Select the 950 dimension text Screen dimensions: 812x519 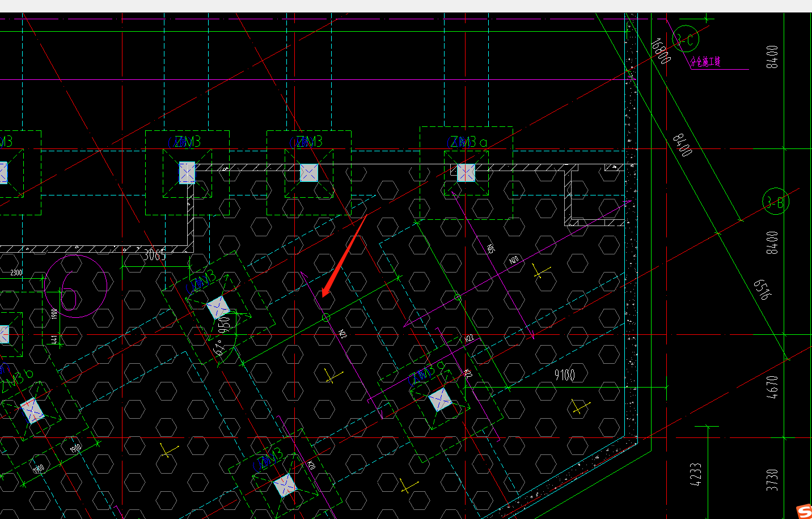pyautogui.click(x=225, y=324)
